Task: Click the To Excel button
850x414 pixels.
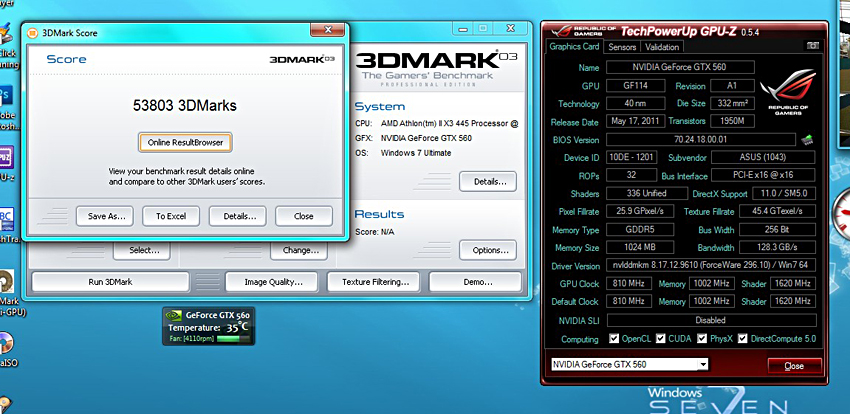Action: pyautogui.click(x=171, y=216)
